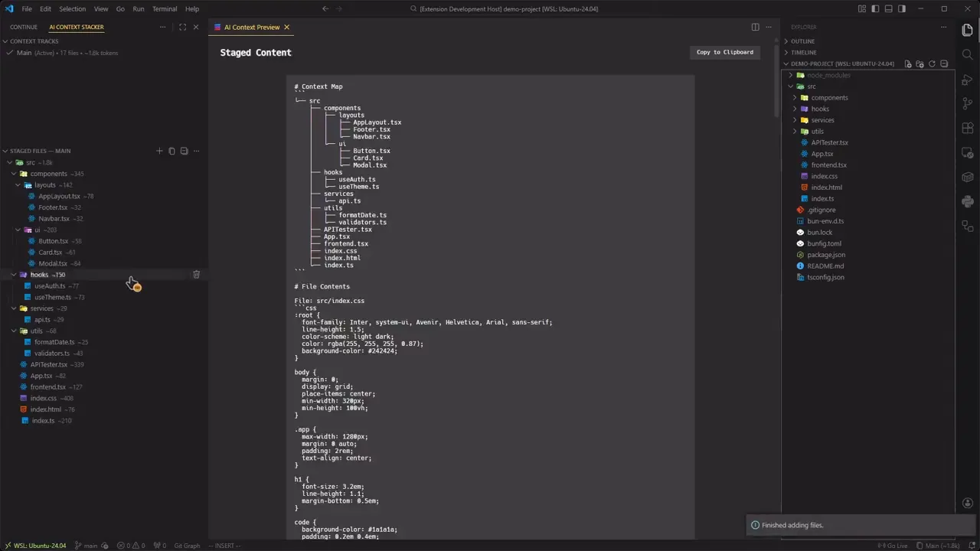
Task: Collapse the staged layouts folder
Action: (x=18, y=184)
